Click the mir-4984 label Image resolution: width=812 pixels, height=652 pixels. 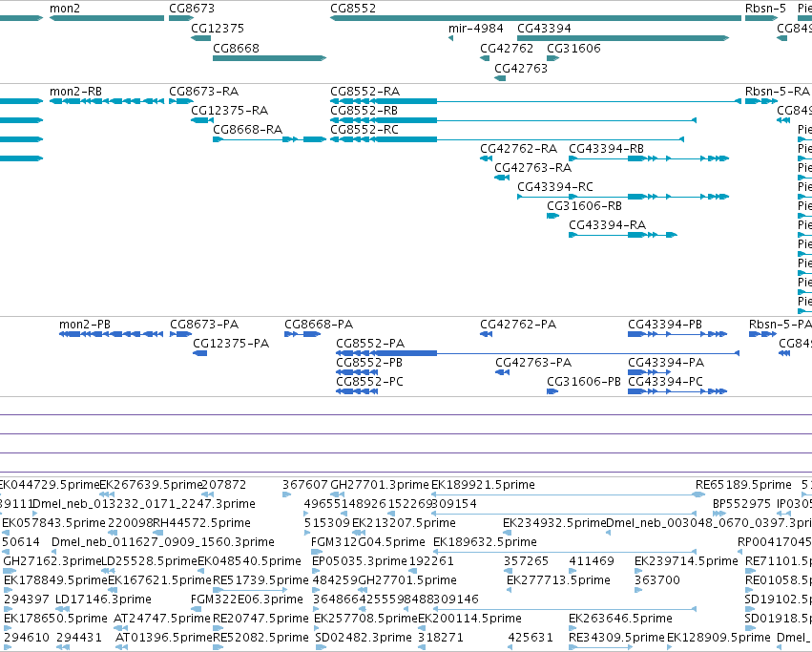click(x=476, y=28)
